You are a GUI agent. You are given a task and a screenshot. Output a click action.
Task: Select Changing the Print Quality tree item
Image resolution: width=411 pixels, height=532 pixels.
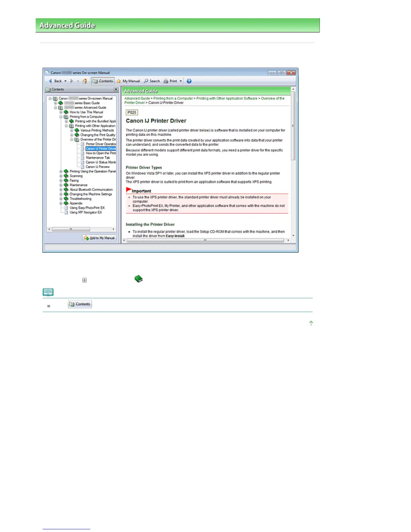click(x=98, y=135)
